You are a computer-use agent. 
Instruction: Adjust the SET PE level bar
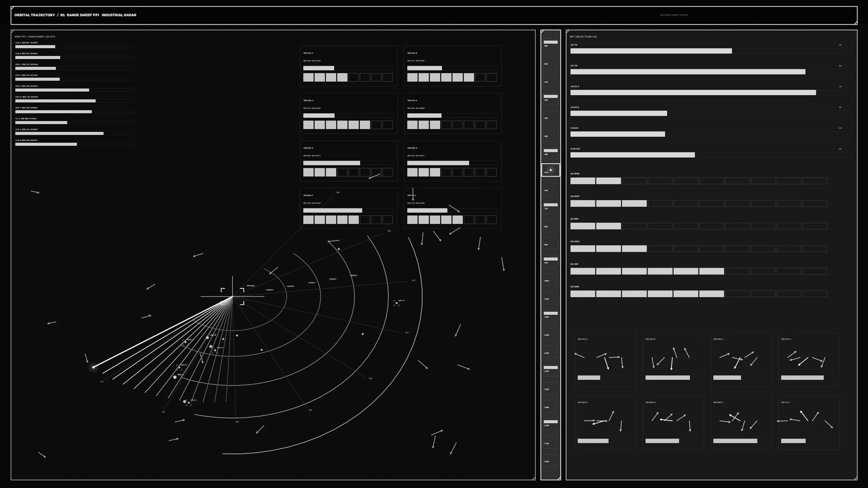click(x=710, y=51)
